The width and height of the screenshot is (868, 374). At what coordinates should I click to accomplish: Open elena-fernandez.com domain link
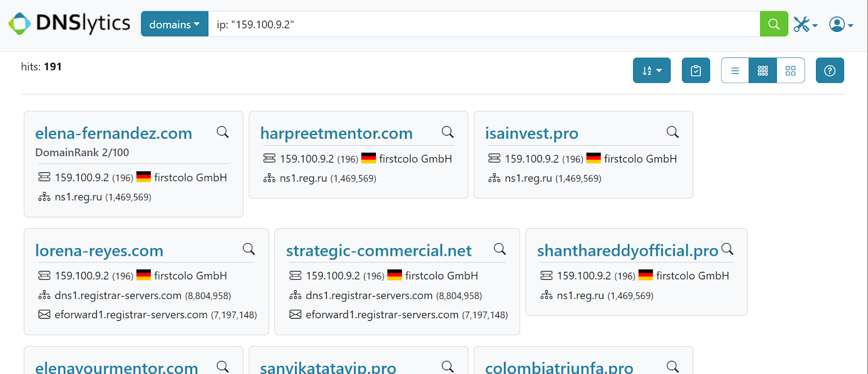point(113,133)
